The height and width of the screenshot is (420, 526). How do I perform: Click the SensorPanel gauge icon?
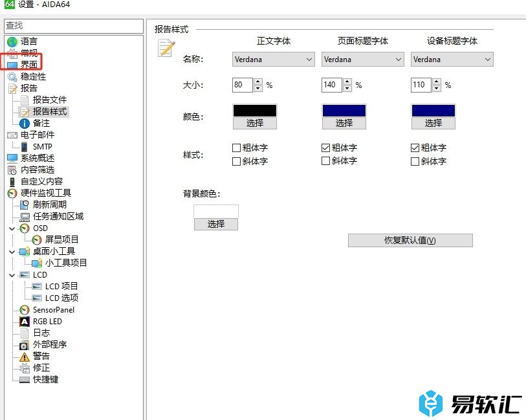(x=25, y=310)
